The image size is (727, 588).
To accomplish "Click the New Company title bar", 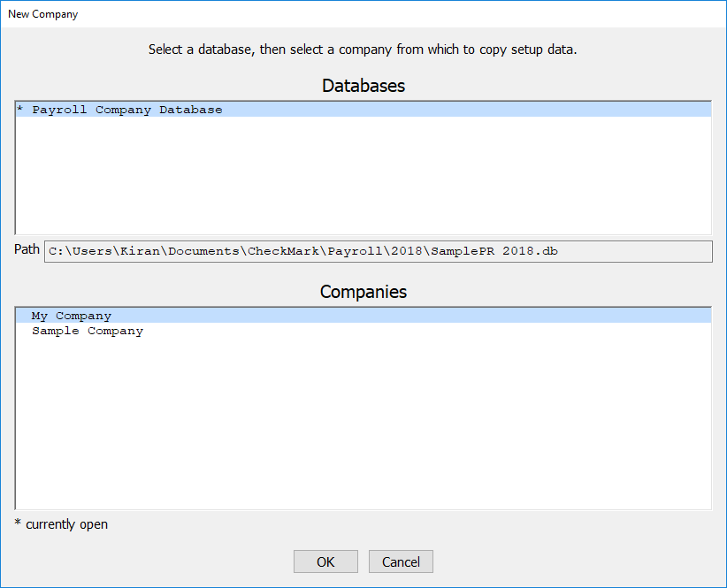I will tap(42, 13).
